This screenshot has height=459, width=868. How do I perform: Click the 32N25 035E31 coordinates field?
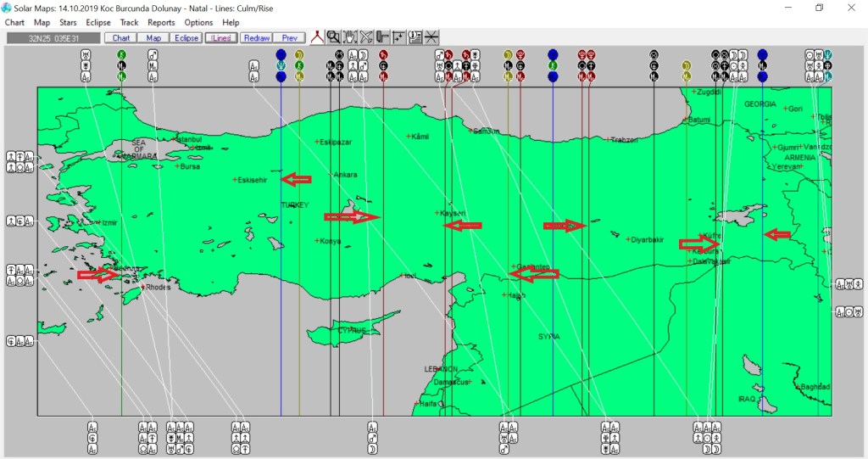coord(53,38)
